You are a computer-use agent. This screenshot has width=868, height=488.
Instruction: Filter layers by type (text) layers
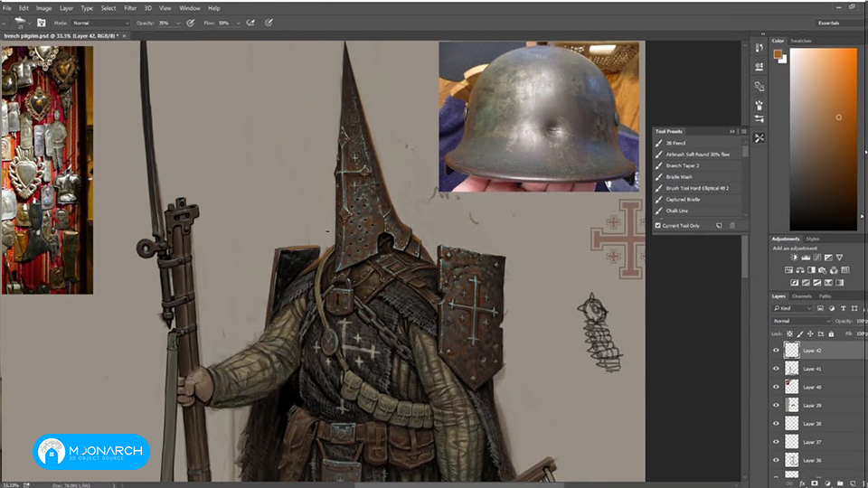[x=843, y=308]
